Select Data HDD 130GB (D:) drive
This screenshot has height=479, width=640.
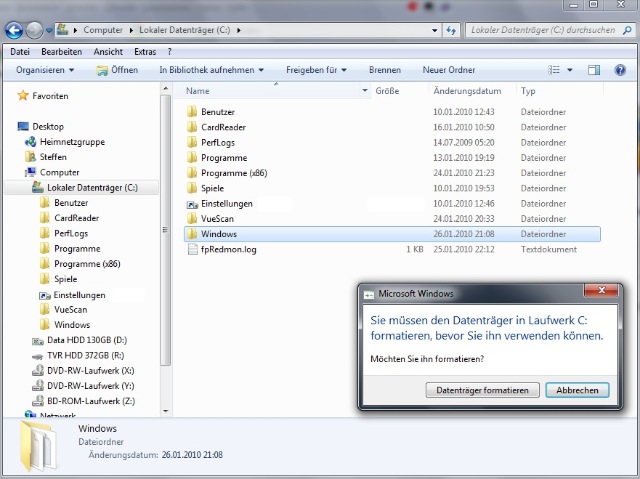pyautogui.click(x=87, y=340)
